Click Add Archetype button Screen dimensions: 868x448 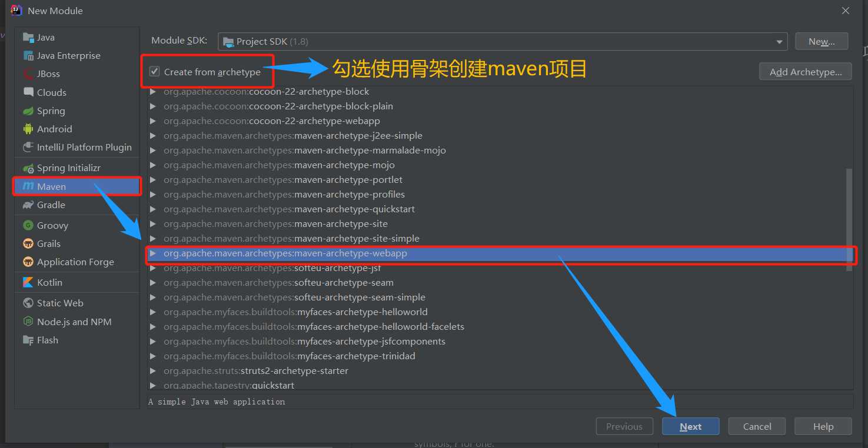[806, 72]
